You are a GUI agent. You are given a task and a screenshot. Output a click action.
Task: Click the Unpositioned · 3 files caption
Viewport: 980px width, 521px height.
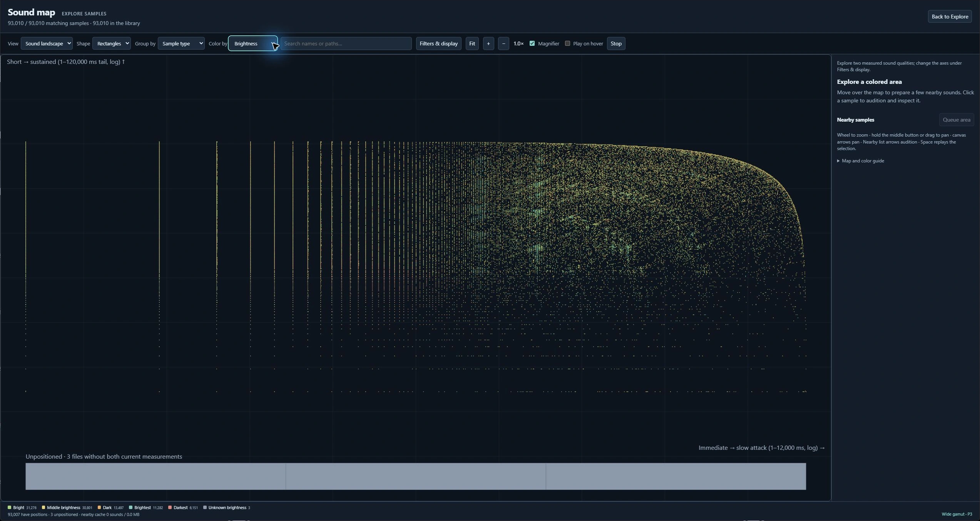[104, 456]
